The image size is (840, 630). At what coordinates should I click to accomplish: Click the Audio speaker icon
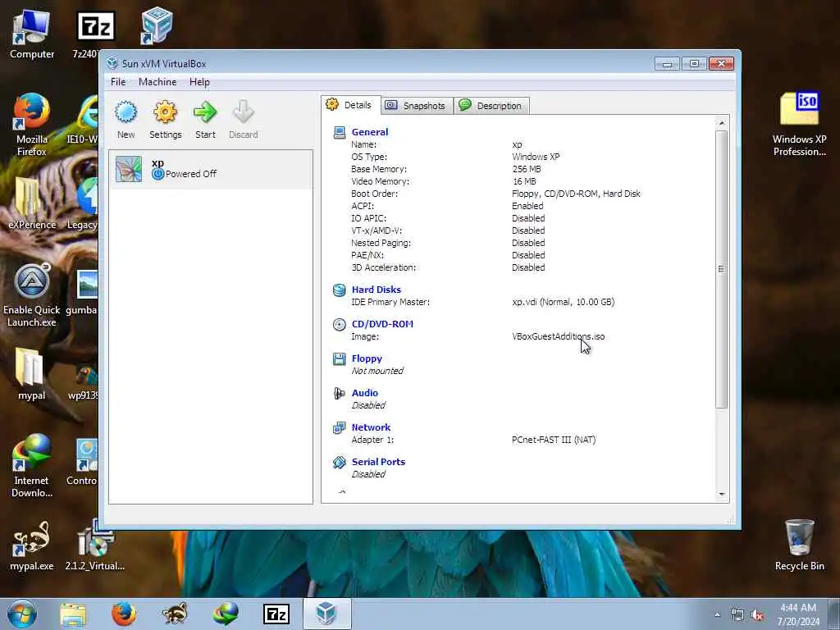(x=339, y=393)
